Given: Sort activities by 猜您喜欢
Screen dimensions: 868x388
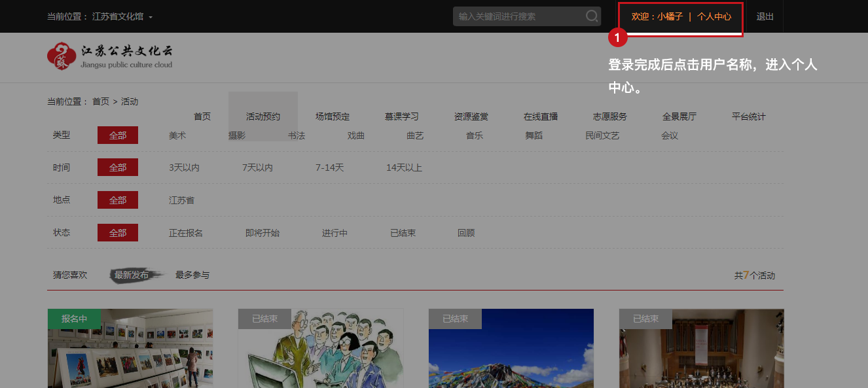Looking at the screenshot, I should 70,275.
